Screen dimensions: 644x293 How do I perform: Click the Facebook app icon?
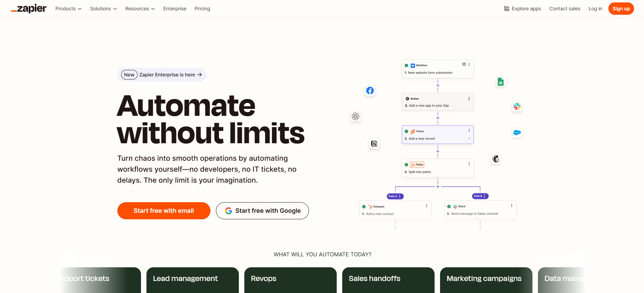tap(370, 90)
